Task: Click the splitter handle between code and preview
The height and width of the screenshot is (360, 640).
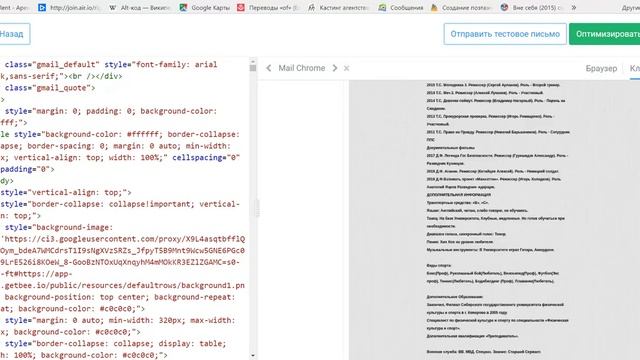Action: pos(257,208)
